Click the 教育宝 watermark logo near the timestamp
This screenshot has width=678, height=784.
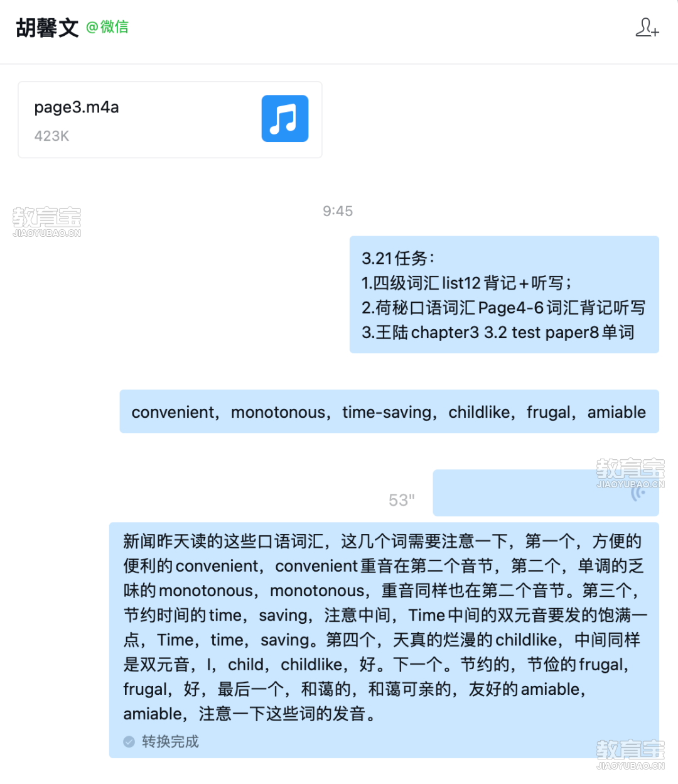(x=46, y=222)
